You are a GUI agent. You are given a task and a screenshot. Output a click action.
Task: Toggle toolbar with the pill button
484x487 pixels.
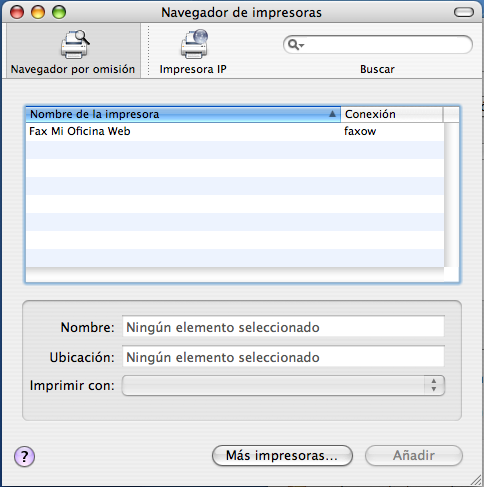point(464,12)
